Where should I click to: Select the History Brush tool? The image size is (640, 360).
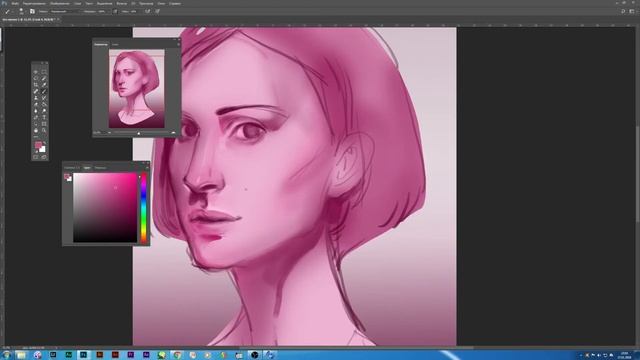pyautogui.click(x=44, y=98)
